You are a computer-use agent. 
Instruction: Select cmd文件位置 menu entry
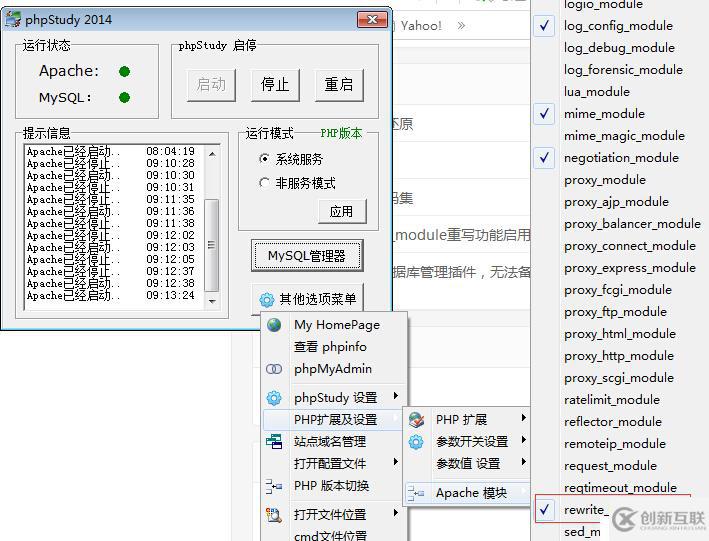331,535
